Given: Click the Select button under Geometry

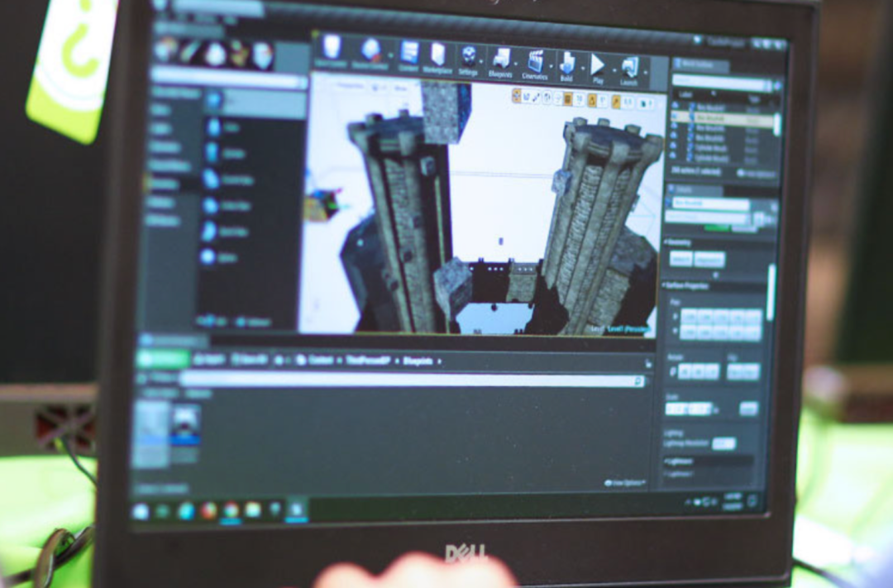Looking at the screenshot, I should [x=680, y=259].
